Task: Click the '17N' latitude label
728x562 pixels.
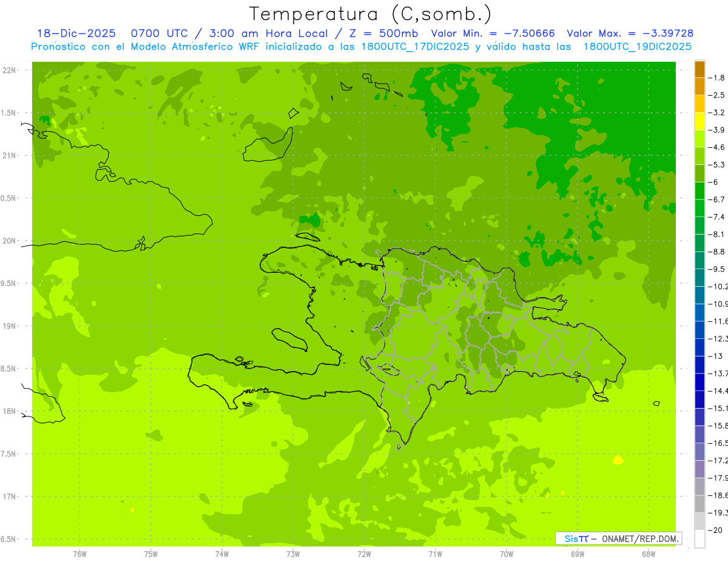Action: (x=10, y=497)
